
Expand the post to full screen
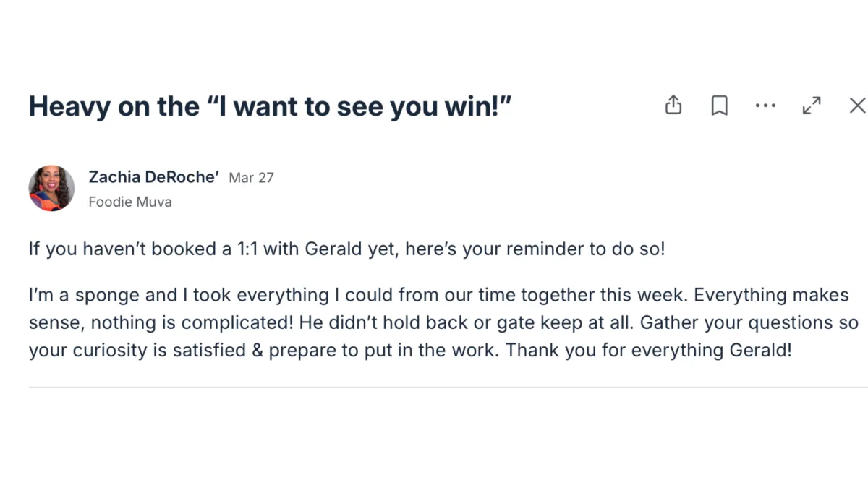[812, 106]
